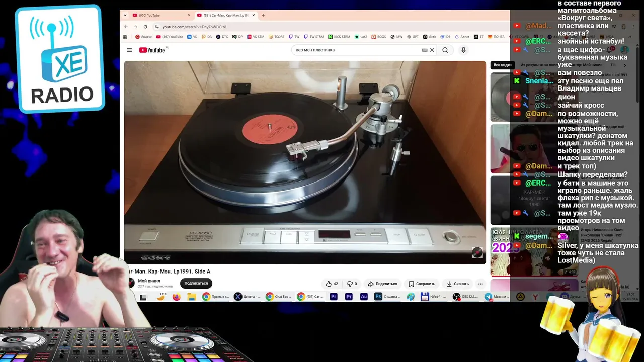Open Firefox from the taskbar
Image resolution: width=644 pixels, height=362 pixels.
(x=176, y=297)
